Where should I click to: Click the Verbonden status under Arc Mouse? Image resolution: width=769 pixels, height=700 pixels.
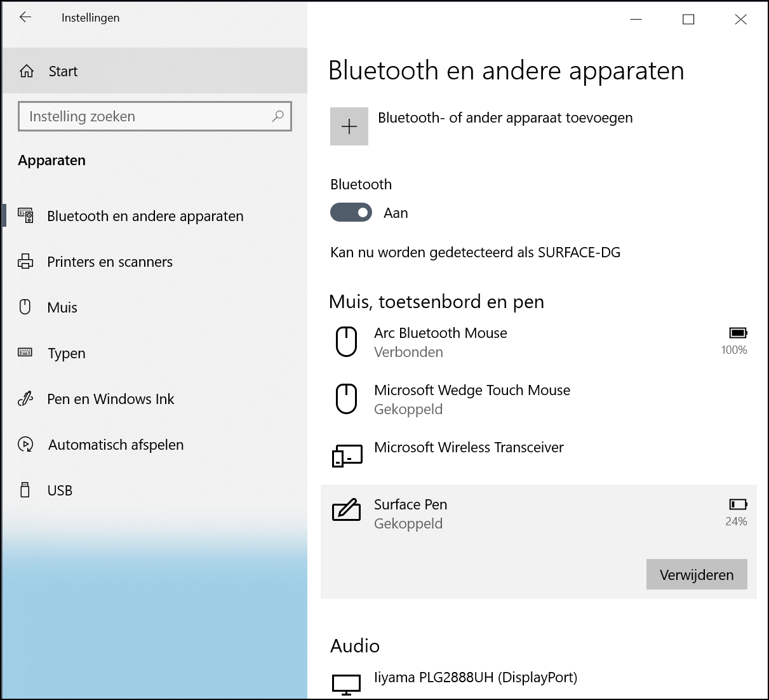click(408, 352)
